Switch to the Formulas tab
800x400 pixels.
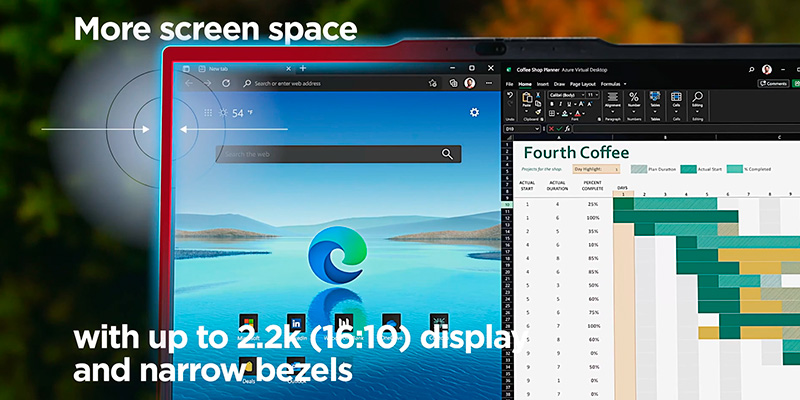(x=610, y=84)
